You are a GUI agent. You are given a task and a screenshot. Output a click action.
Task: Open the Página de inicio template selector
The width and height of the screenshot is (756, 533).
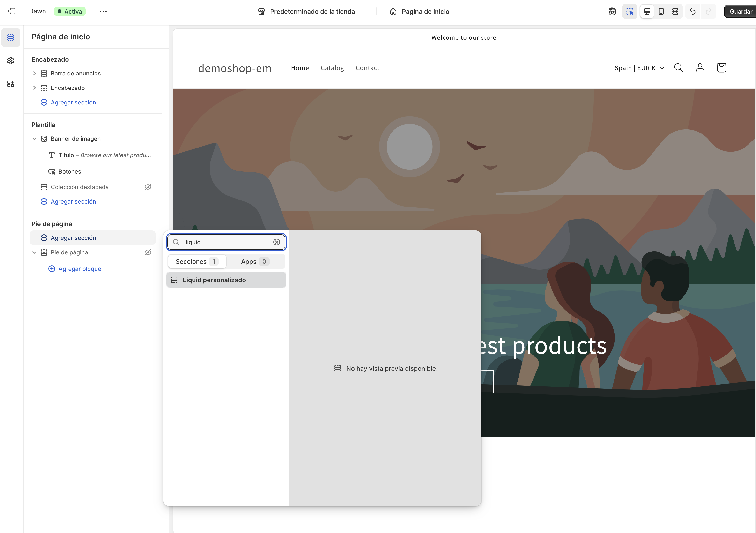420,12
